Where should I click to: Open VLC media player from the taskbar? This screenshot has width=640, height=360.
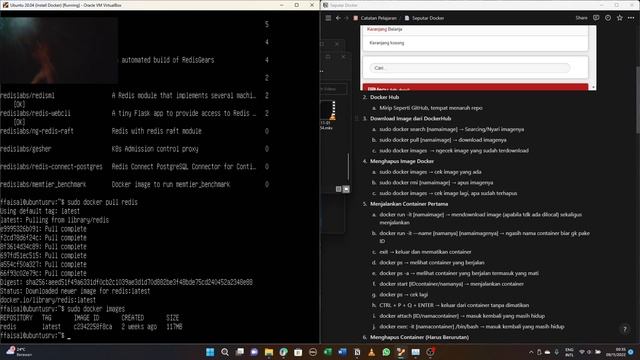point(371,352)
